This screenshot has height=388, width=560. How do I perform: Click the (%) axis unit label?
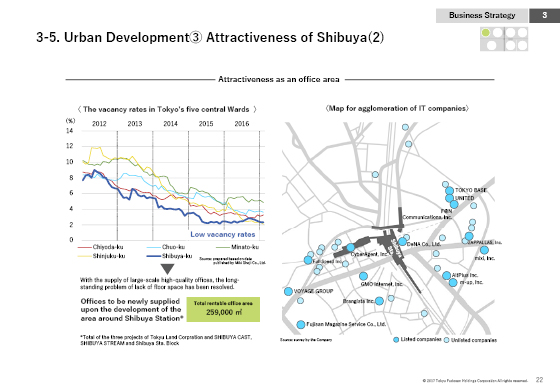[70, 121]
